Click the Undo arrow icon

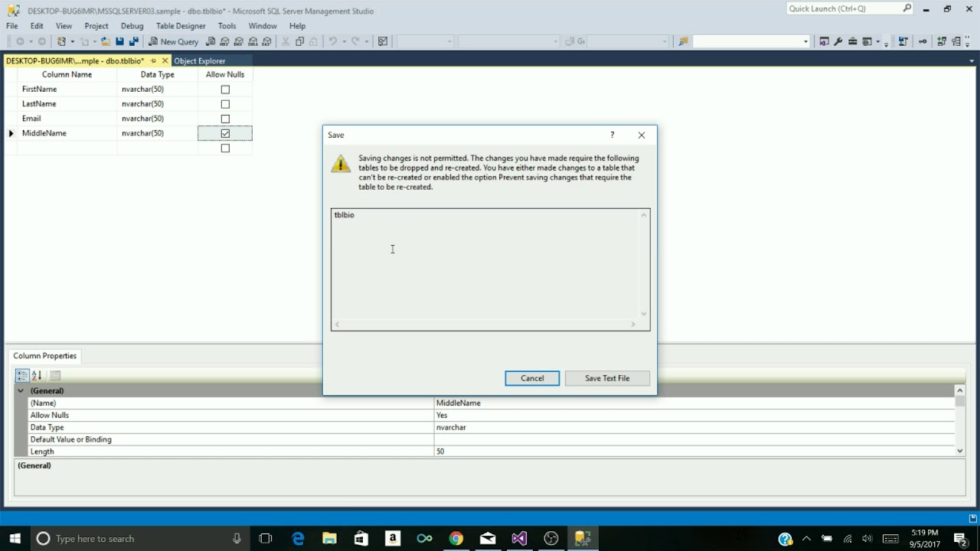coord(333,41)
